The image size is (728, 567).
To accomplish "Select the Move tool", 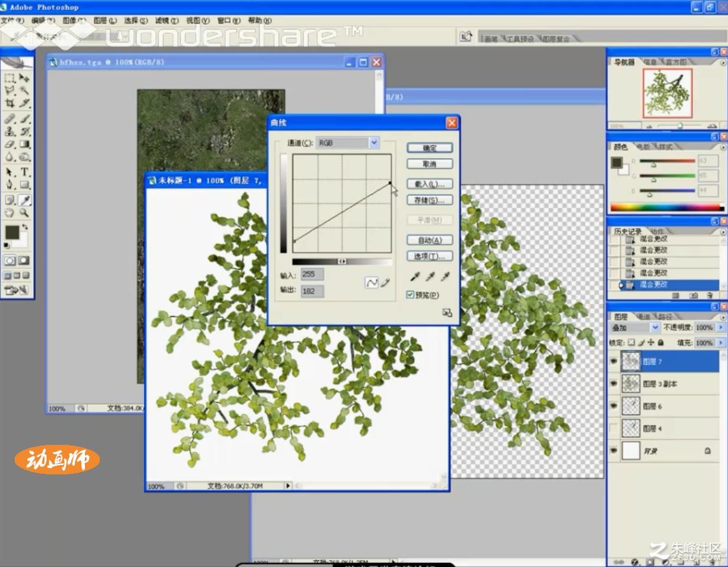I will [x=24, y=78].
